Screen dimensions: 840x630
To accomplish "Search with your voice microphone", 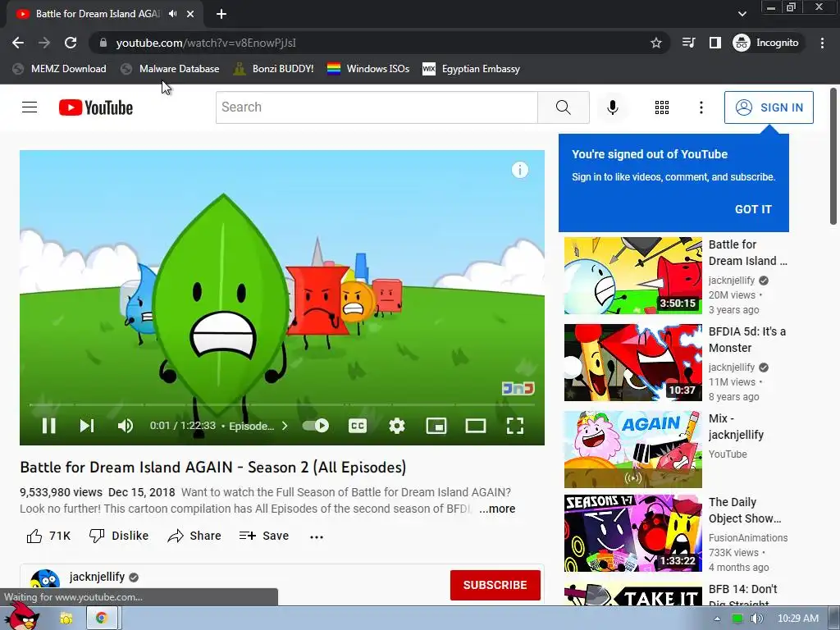I will click(612, 107).
